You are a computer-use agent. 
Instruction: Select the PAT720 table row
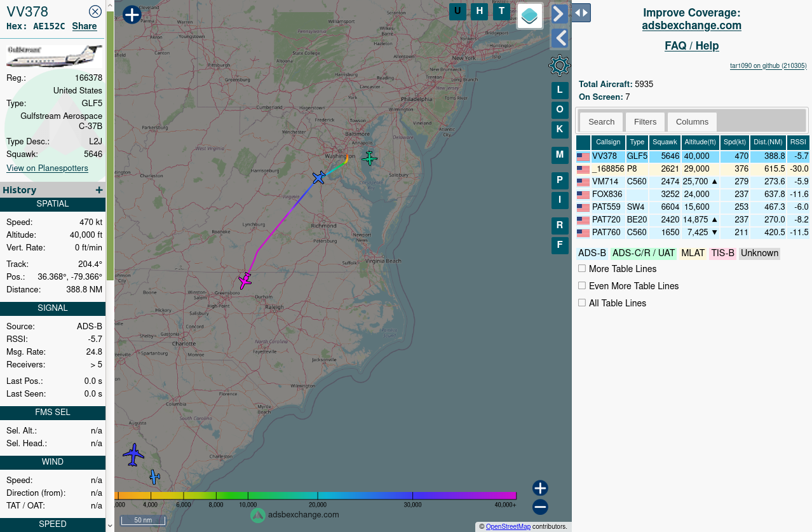coord(693,220)
